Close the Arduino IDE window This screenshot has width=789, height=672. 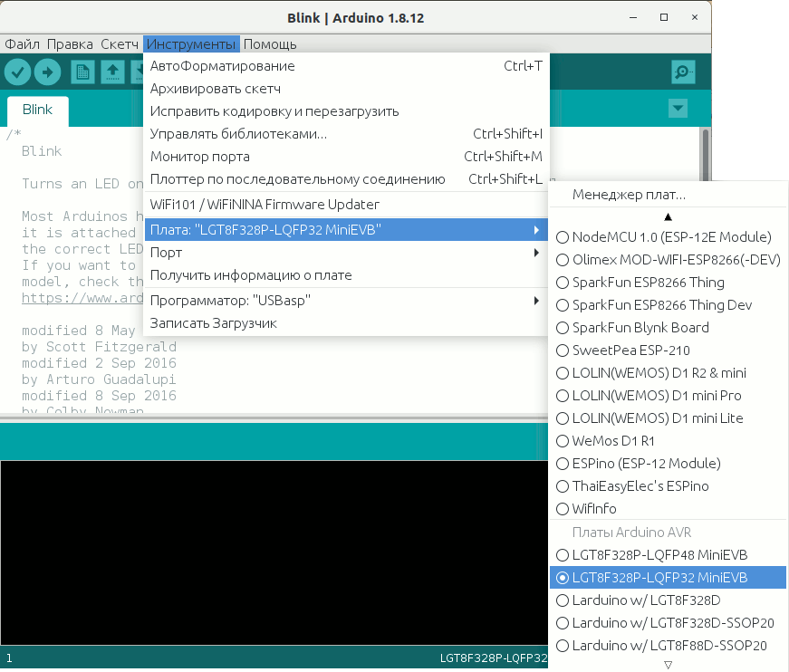tap(695, 17)
